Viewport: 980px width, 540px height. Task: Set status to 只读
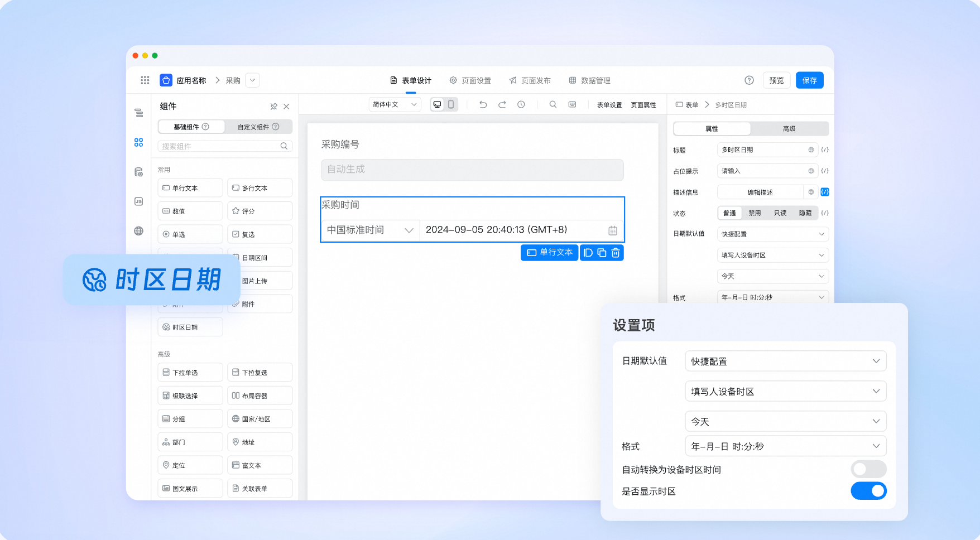pyautogui.click(x=780, y=213)
